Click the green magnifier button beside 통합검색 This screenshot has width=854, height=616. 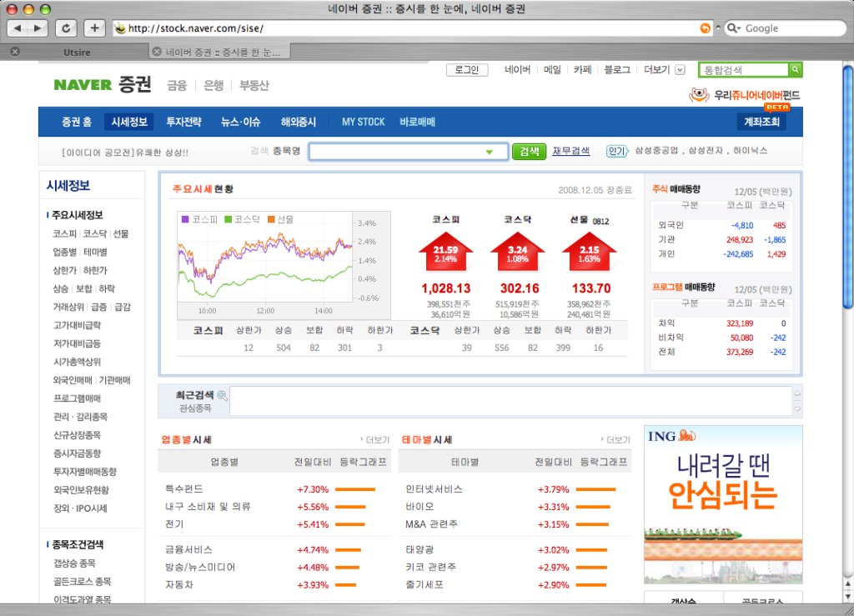[795, 70]
